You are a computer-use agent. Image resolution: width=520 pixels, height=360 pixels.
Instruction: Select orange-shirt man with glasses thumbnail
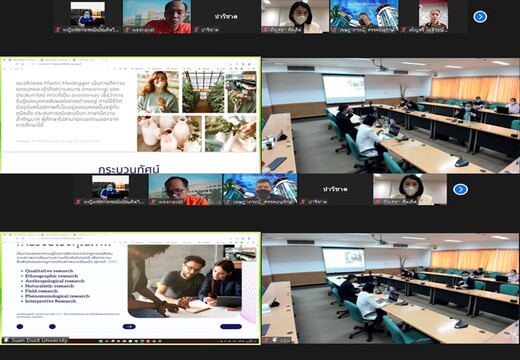185,189
